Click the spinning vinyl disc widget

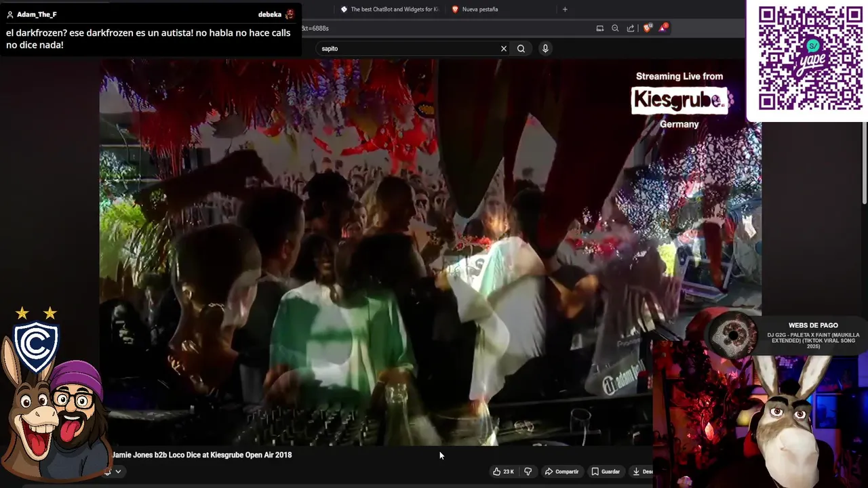click(733, 335)
